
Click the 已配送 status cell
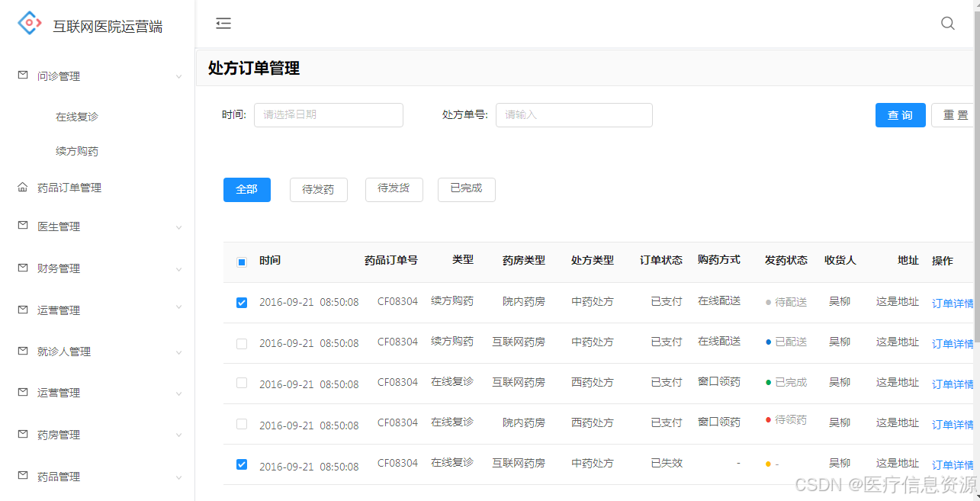(x=786, y=342)
